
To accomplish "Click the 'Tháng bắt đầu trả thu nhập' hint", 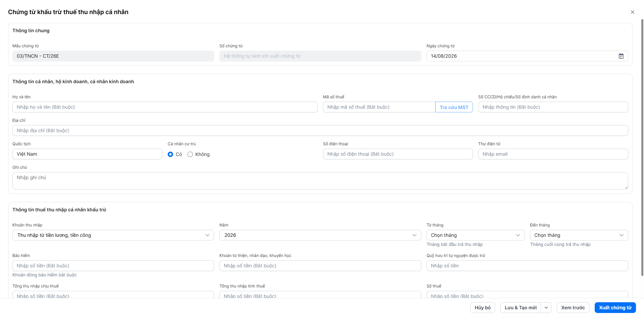I will (x=454, y=245).
